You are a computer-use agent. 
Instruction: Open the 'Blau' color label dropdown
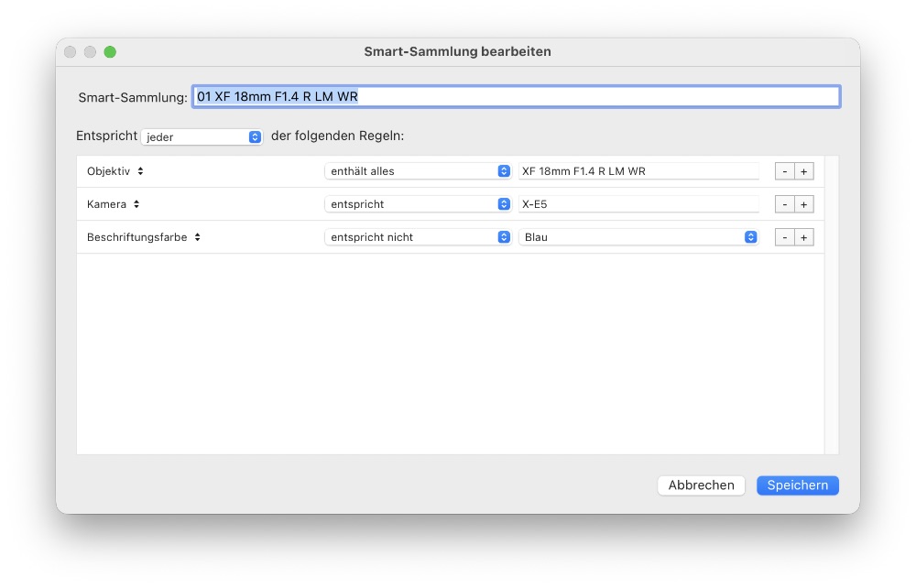(638, 237)
